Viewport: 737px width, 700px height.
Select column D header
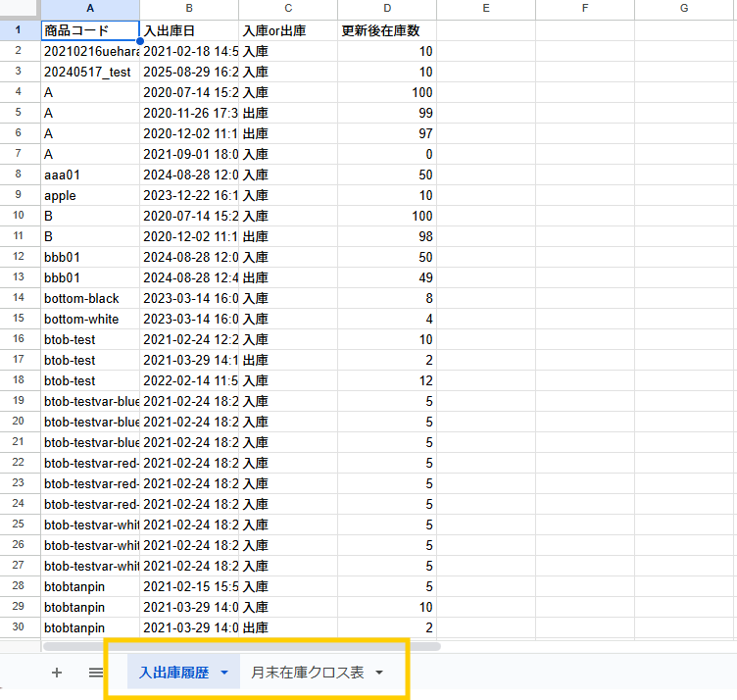[x=387, y=9]
